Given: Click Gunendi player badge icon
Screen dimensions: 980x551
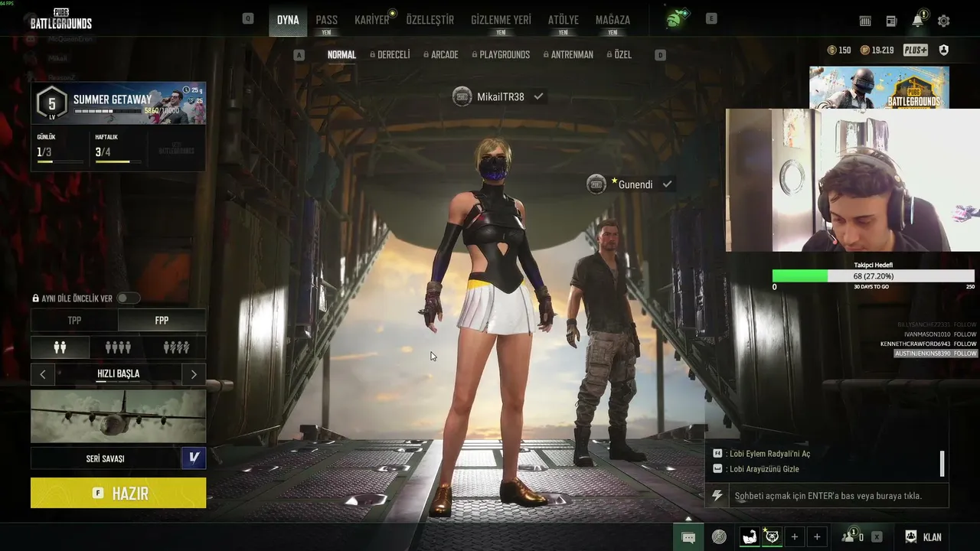Looking at the screenshot, I should [x=596, y=184].
